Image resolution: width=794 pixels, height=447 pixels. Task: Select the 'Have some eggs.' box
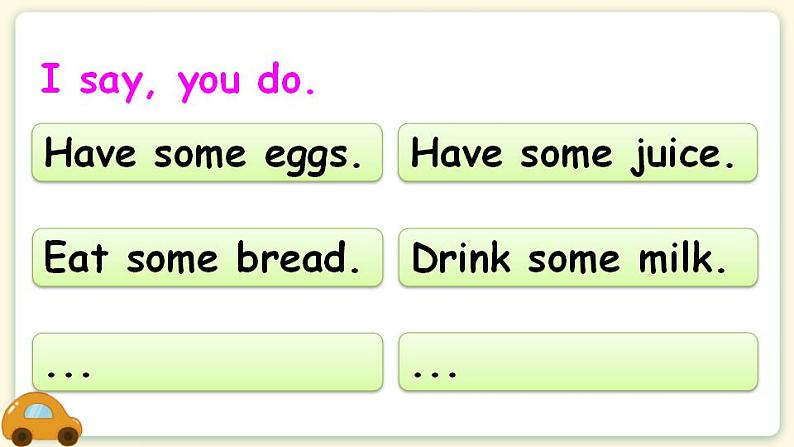(x=207, y=152)
